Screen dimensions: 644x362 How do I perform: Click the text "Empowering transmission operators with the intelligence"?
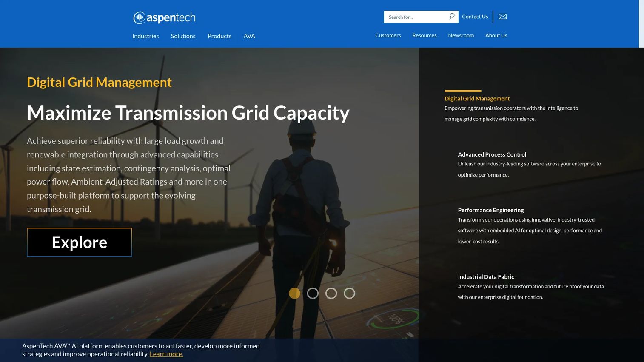pos(511,114)
